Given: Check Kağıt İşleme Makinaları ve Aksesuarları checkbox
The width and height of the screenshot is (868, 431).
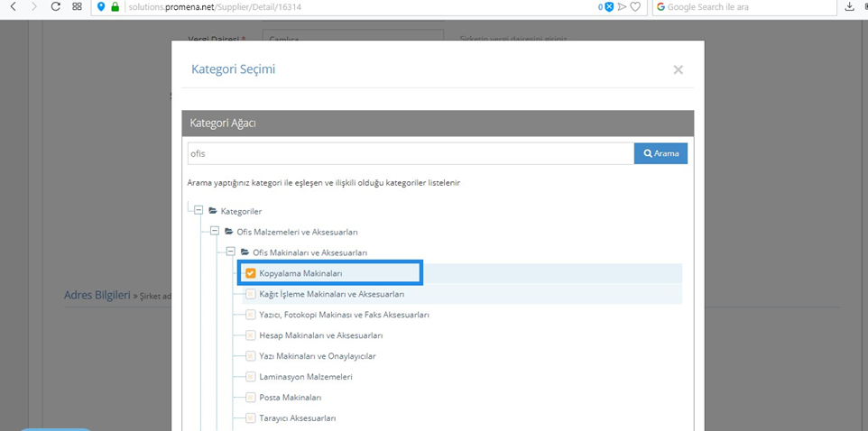Looking at the screenshot, I should point(251,294).
